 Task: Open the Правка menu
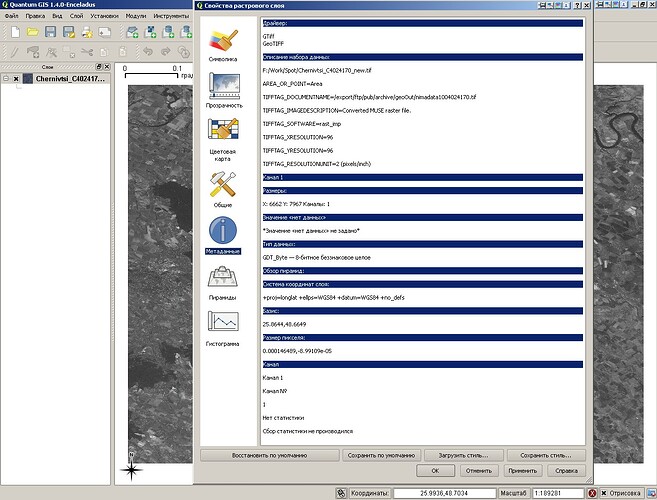(35, 16)
